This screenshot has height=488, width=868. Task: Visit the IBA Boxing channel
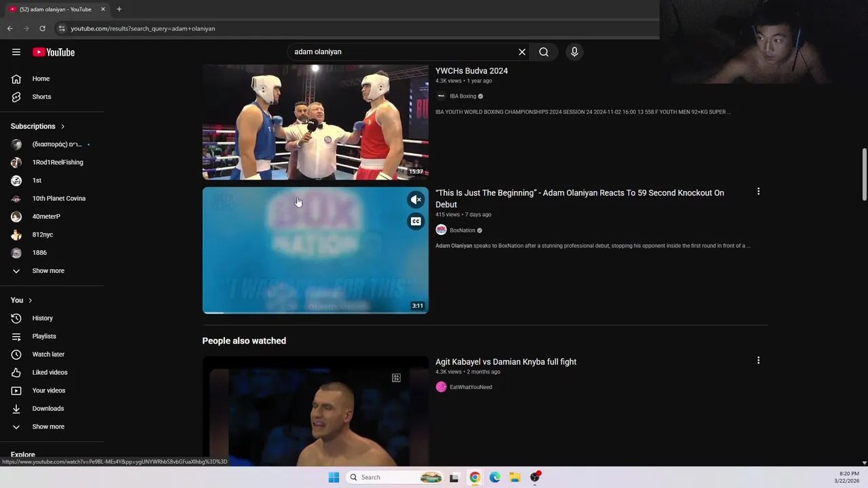coord(463,96)
